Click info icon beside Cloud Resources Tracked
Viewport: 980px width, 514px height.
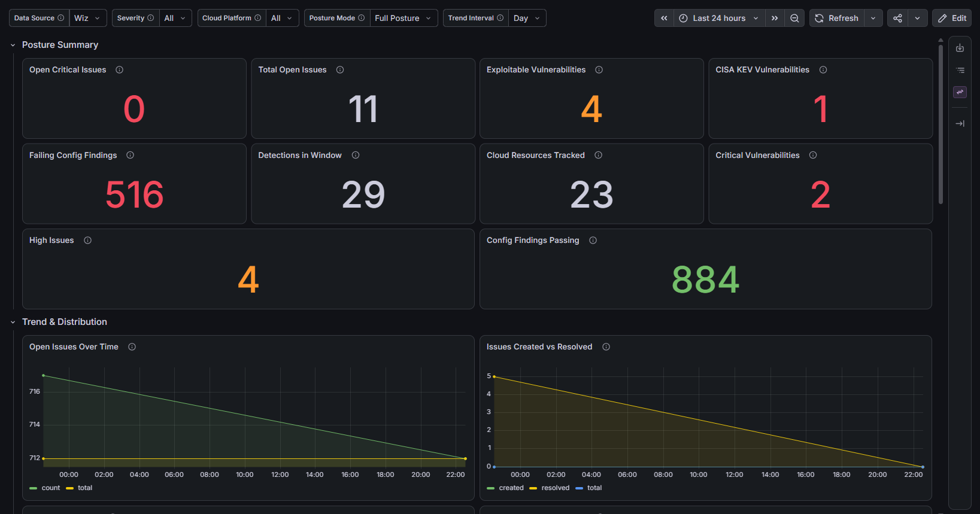tap(598, 155)
